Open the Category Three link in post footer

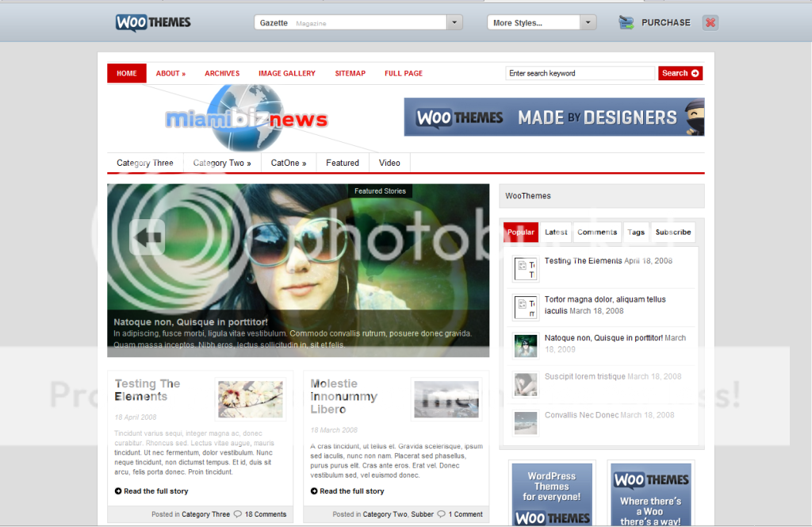205,514
